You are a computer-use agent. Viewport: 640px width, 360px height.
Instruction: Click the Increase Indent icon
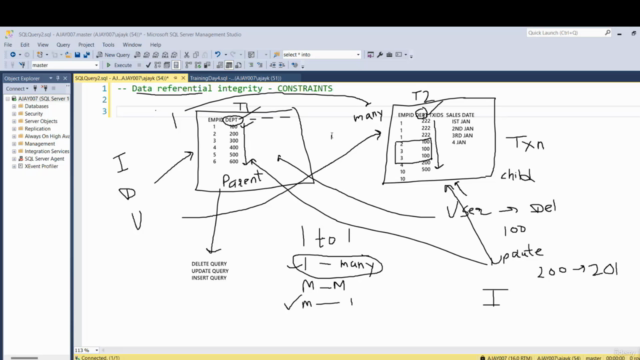[282, 65]
